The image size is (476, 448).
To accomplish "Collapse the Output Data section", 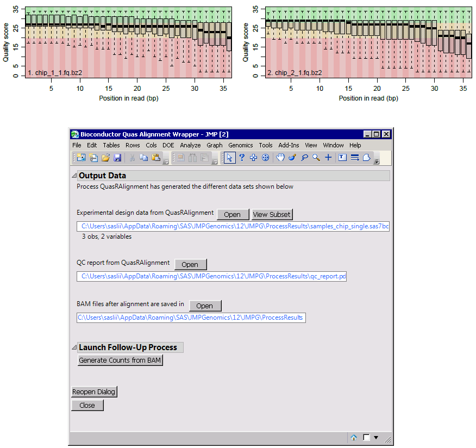I will point(73,175).
